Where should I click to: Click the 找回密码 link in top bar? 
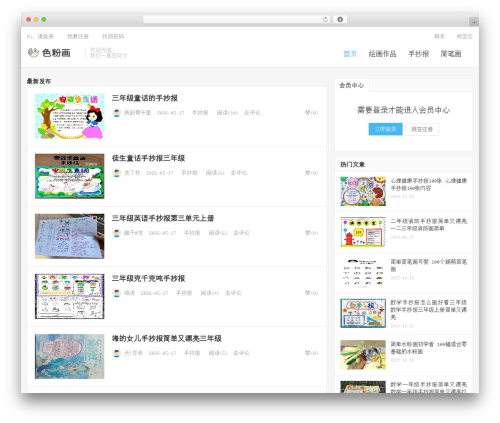pyautogui.click(x=113, y=36)
